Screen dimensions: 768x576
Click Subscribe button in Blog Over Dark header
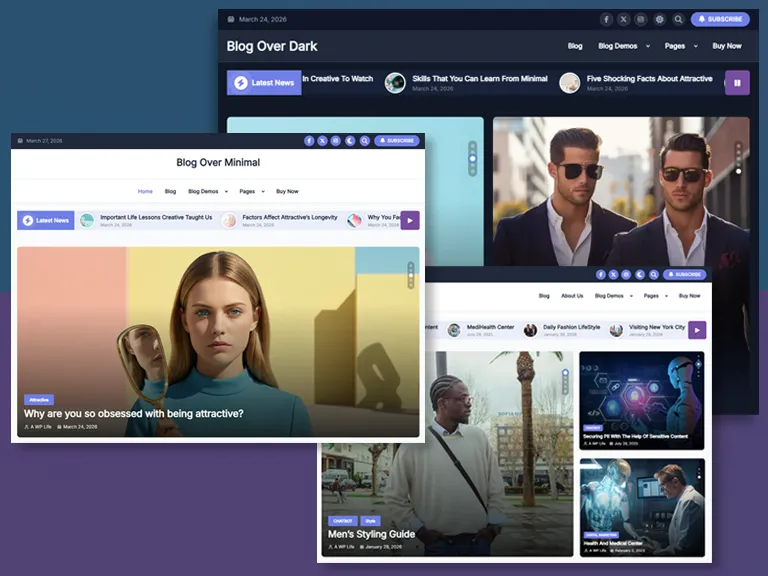(x=719, y=19)
